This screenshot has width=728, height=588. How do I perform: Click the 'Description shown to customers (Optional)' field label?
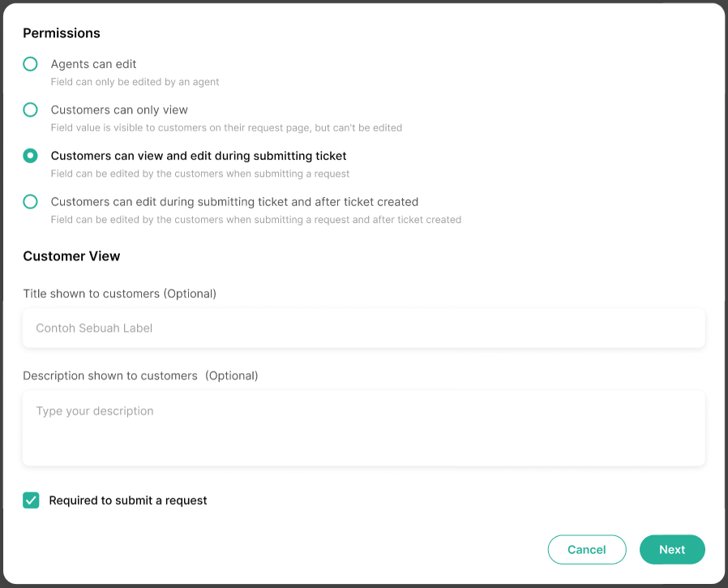click(140, 376)
